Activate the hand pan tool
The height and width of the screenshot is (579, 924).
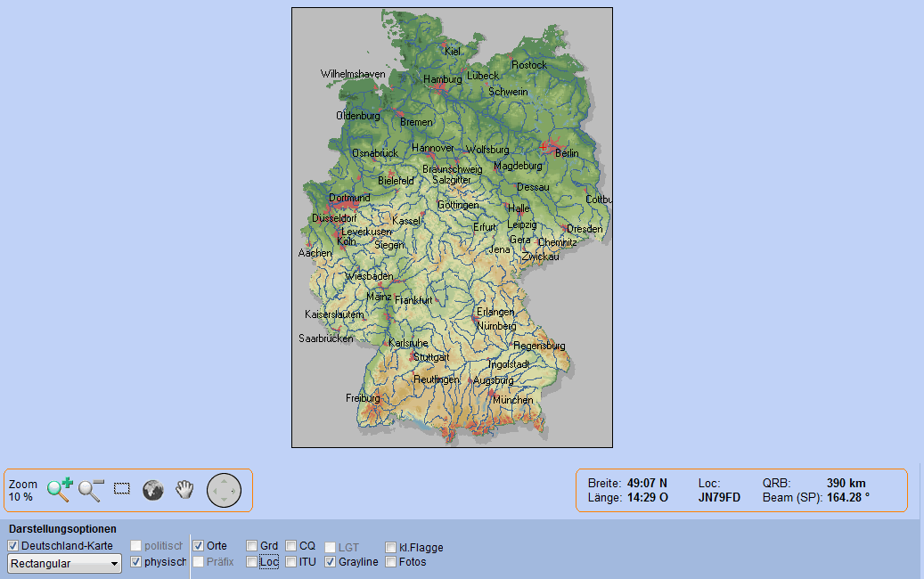click(x=184, y=489)
